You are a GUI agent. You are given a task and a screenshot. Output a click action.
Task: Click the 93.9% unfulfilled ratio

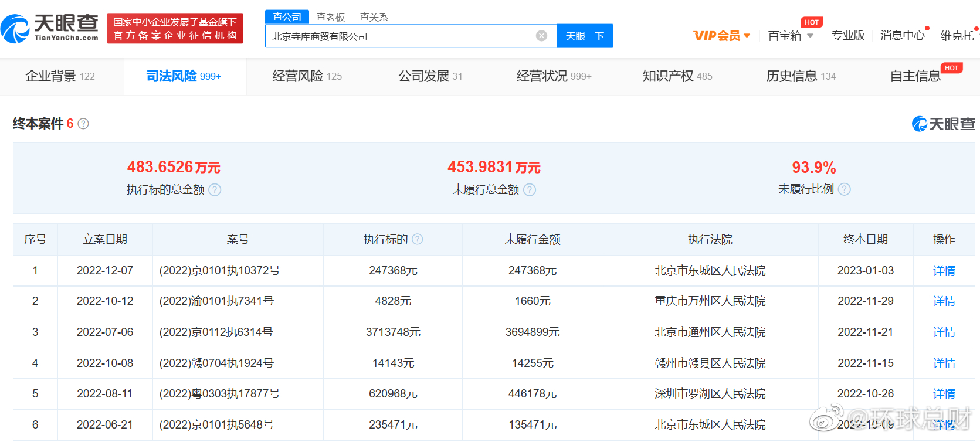pos(814,168)
